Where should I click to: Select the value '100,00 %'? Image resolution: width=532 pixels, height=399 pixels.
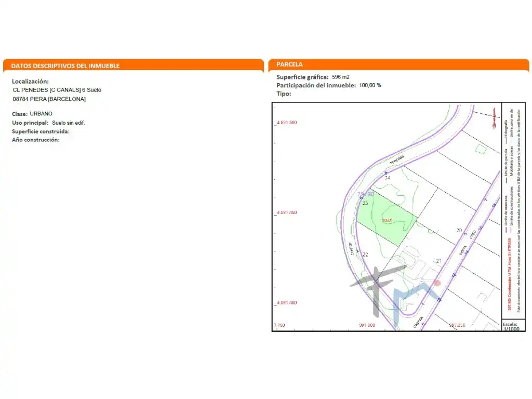coord(370,86)
